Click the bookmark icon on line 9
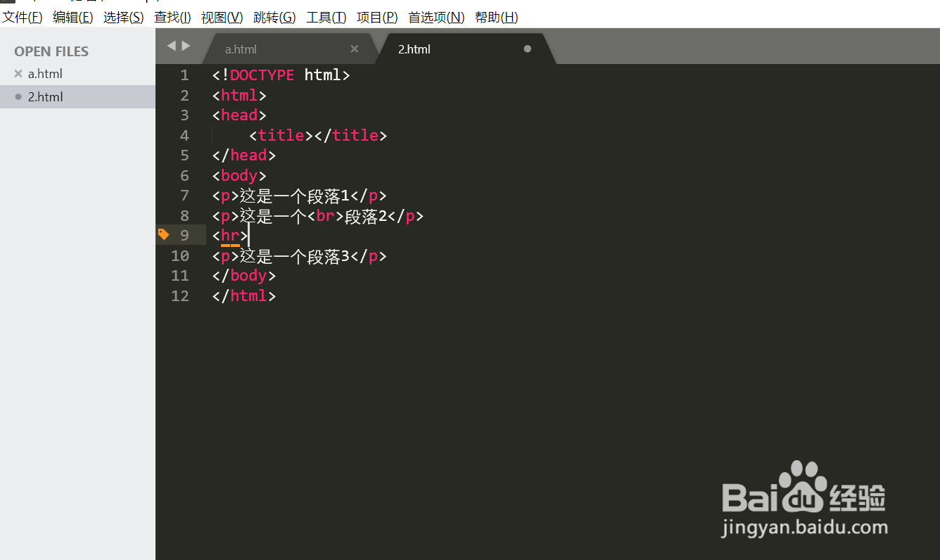This screenshot has width=940, height=560. pyautogui.click(x=163, y=234)
